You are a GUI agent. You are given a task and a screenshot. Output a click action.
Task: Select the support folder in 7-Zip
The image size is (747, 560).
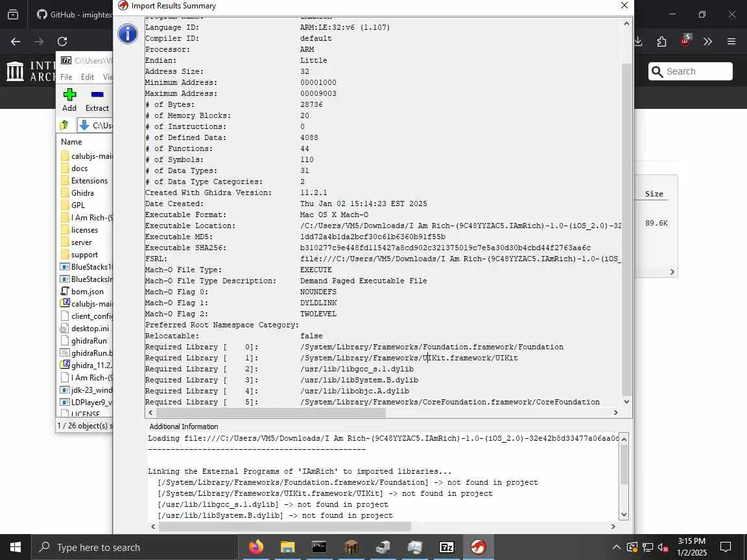(84, 255)
